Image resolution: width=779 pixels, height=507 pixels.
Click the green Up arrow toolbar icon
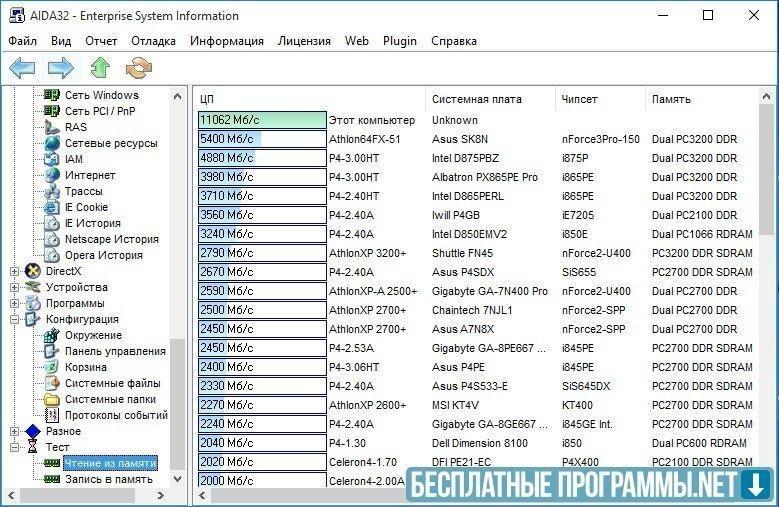[x=100, y=68]
